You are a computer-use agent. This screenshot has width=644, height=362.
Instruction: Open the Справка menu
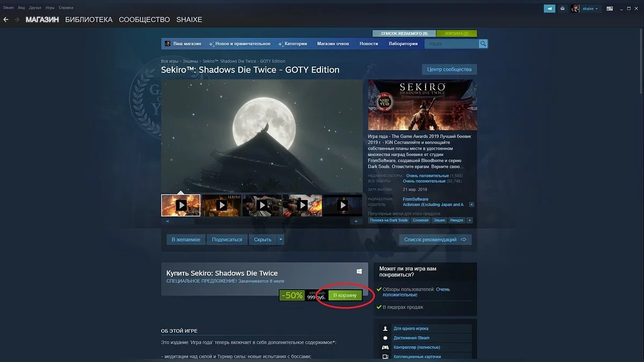click(x=66, y=8)
